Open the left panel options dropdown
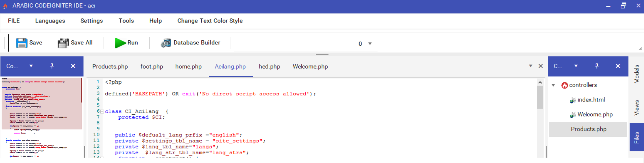 pos(31,66)
